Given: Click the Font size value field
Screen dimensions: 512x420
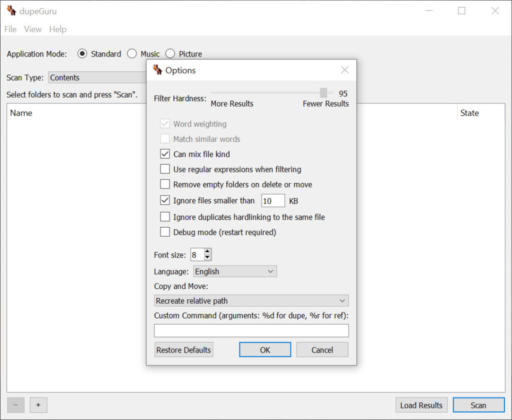Looking at the screenshot, I should coord(197,254).
